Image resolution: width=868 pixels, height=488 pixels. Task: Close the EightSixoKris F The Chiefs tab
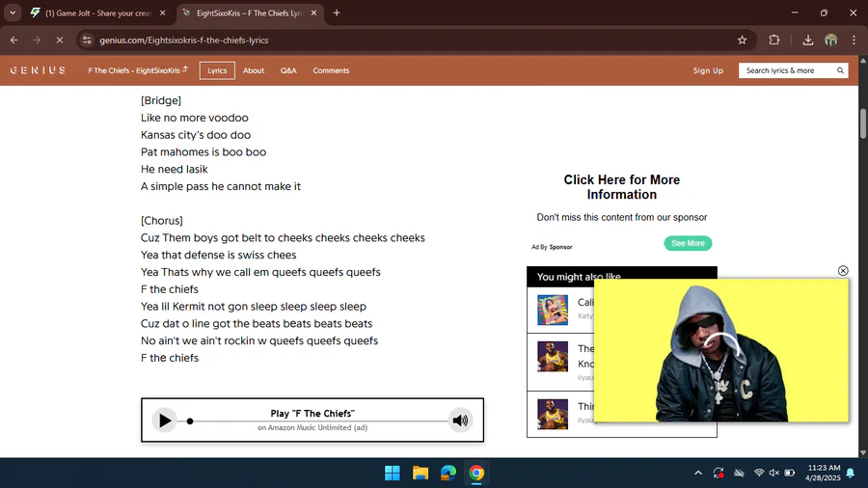point(313,13)
